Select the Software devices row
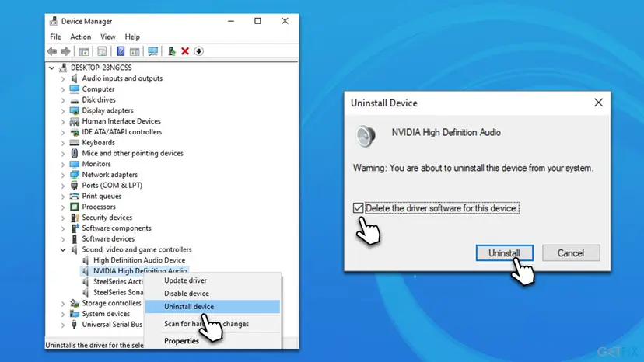644x362 pixels. (x=108, y=238)
